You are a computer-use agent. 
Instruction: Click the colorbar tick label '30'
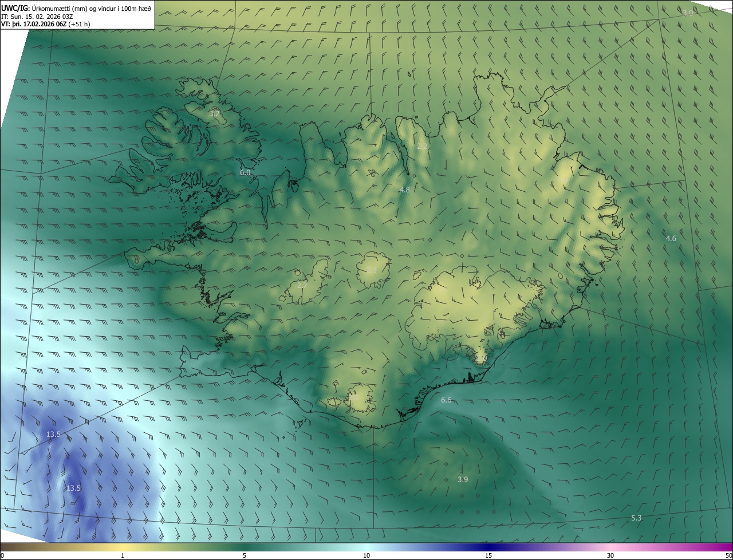pyautogui.click(x=610, y=555)
